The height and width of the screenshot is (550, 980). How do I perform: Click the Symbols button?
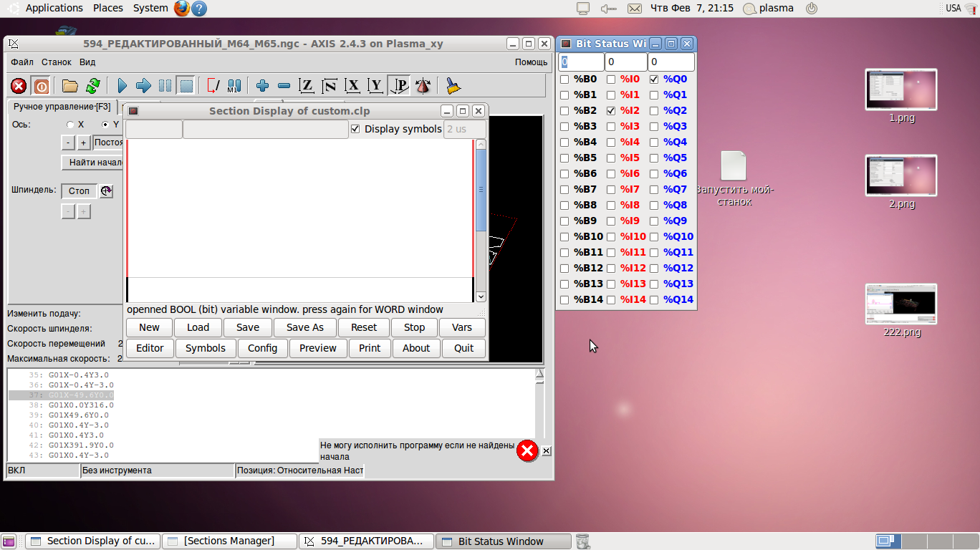tap(206, 348)
